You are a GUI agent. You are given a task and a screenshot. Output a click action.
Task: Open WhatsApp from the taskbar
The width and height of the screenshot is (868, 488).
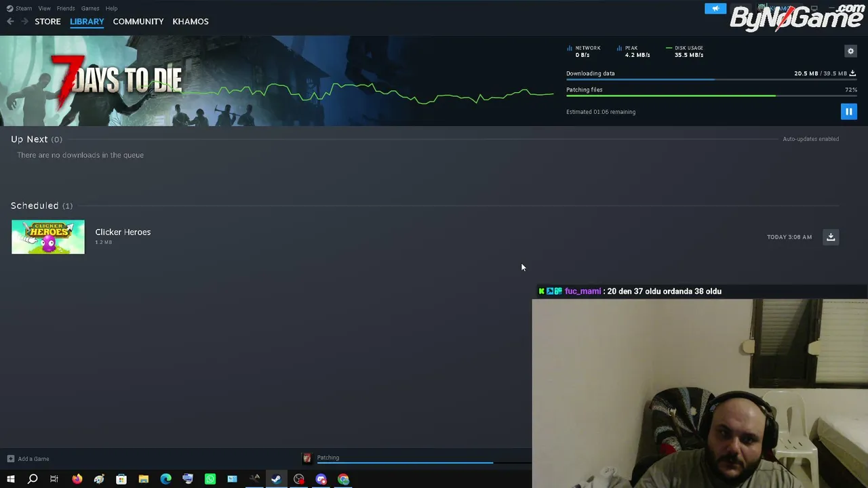tap(210, 479)
